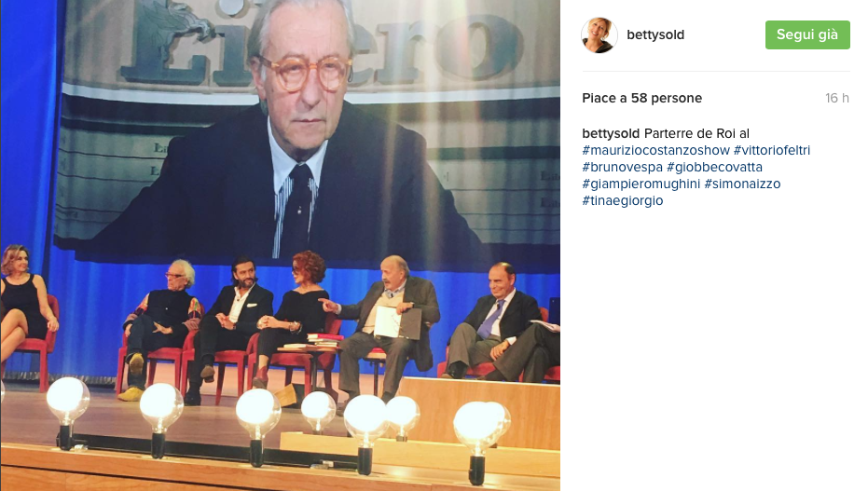This screenshot has height=491, width=868.
Task: Toggle the green Segui già follow button
Action: (807, 34)
